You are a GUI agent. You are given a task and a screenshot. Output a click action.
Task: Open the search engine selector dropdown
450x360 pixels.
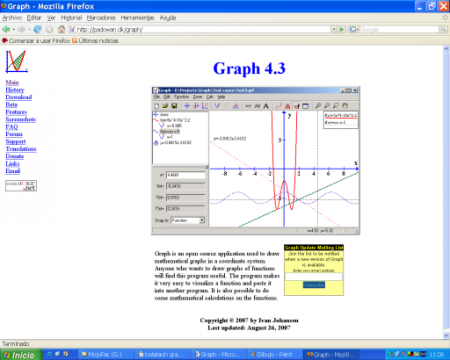point(354,30)
